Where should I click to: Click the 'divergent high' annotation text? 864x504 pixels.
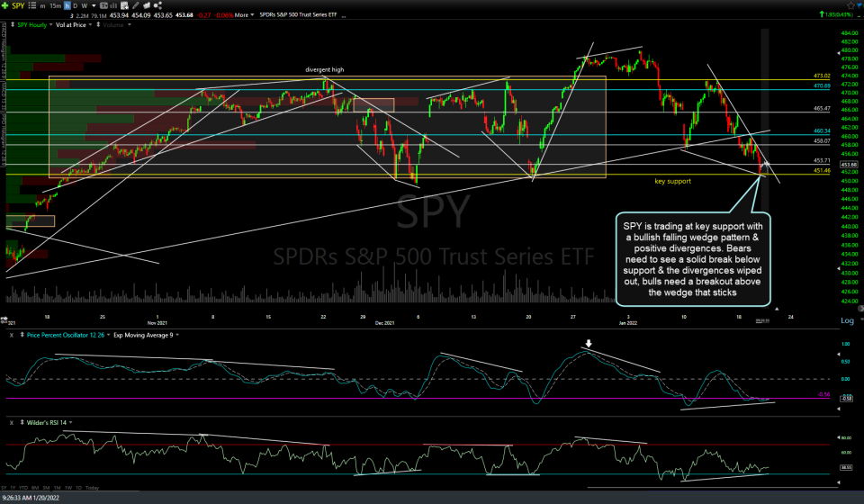tap(325, 69)
